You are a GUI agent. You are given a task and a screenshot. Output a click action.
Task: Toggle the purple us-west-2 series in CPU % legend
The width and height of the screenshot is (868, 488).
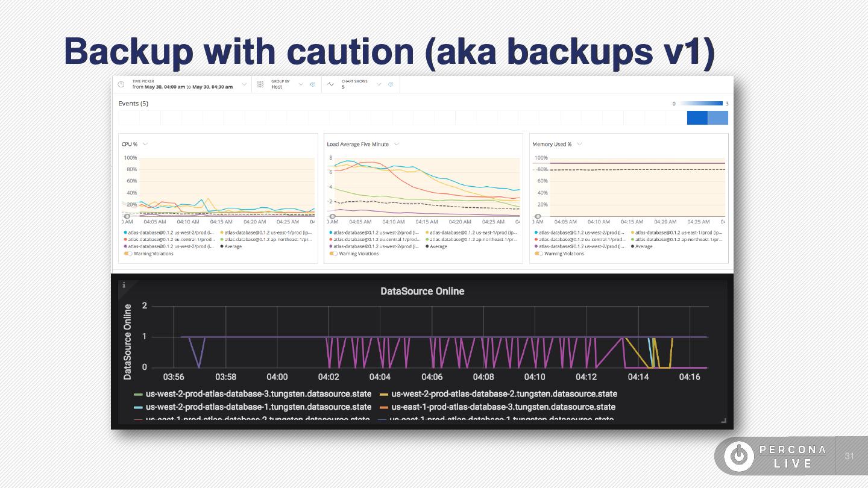tap(169, 246)
